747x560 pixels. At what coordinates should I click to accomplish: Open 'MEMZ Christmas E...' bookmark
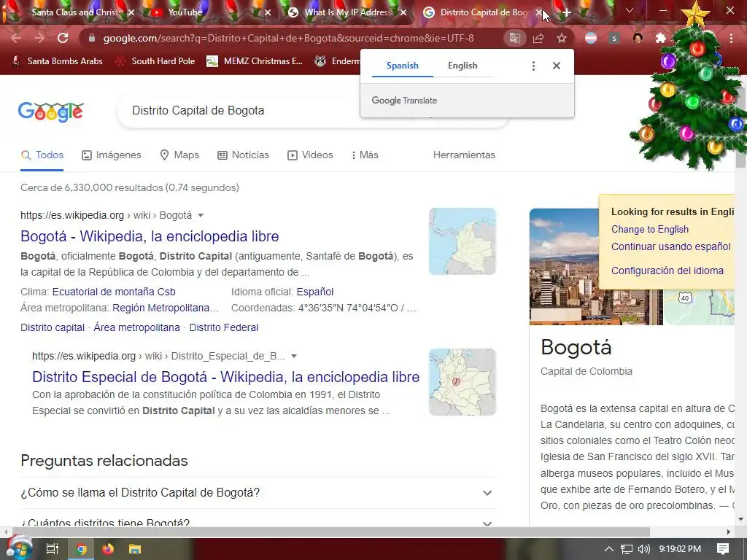tap(255, 61)
